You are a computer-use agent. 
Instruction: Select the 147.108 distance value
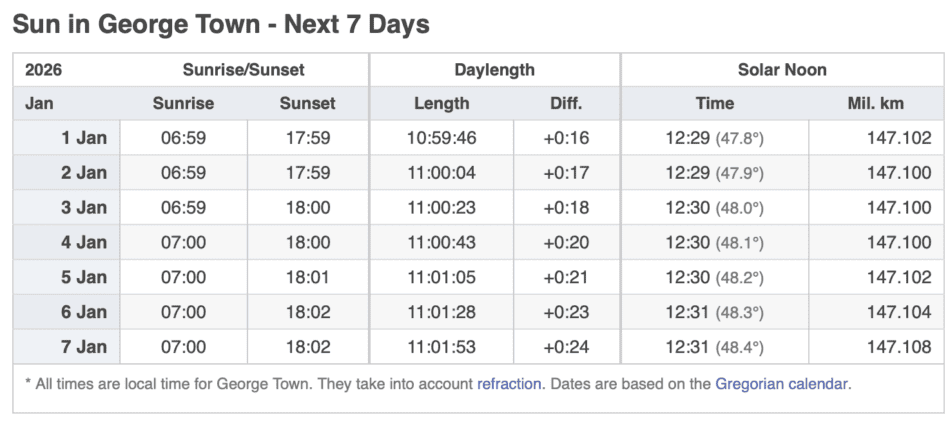click(899, 347)
